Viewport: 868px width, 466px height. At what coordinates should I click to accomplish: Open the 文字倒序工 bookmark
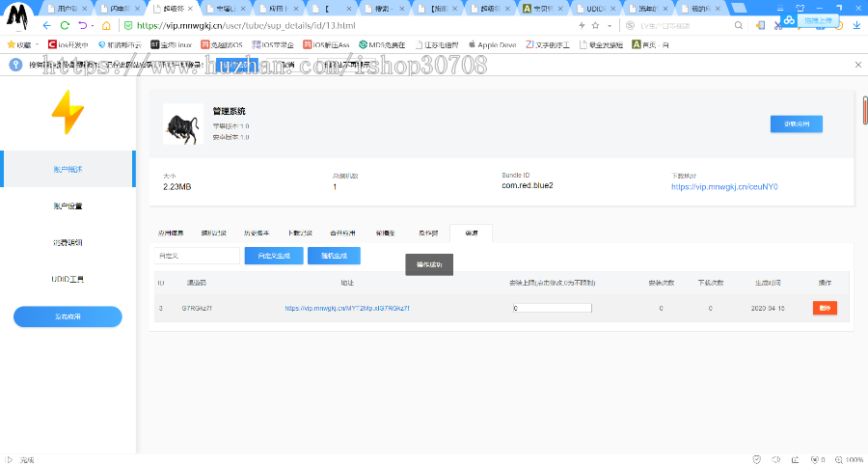548,45
